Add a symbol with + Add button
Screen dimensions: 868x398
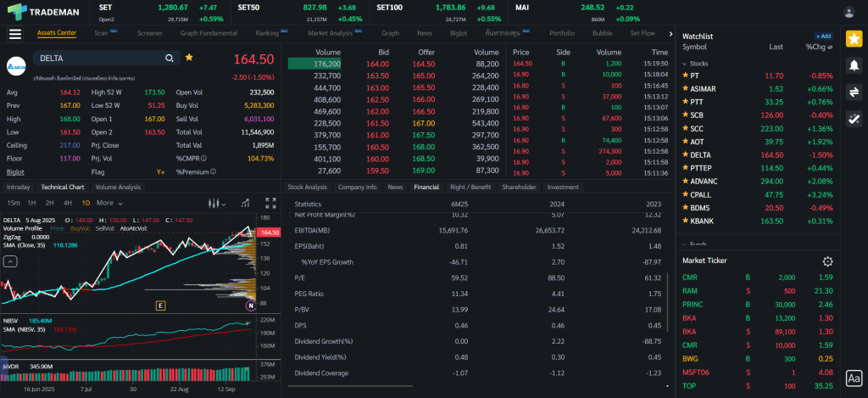[x=823, y=36]
